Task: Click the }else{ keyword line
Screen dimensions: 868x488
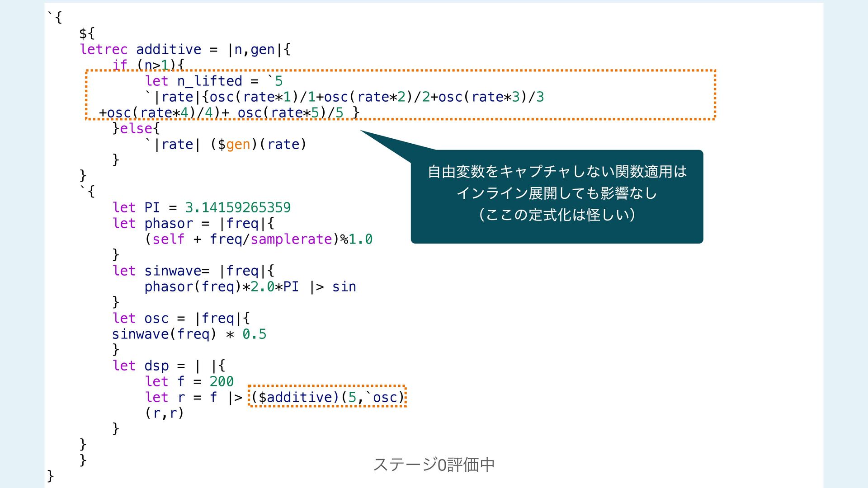Action: [x=136, y=128]
